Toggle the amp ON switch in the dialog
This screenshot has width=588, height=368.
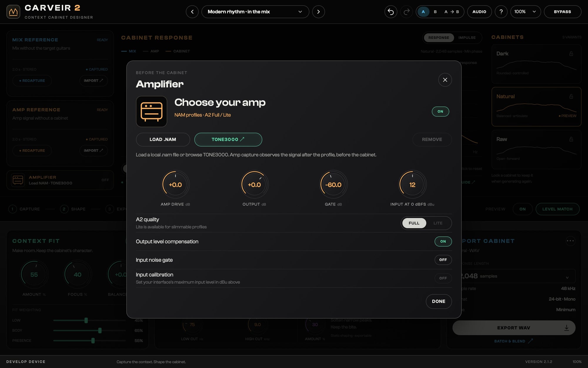pyautogui.click(x=440, y=112)
